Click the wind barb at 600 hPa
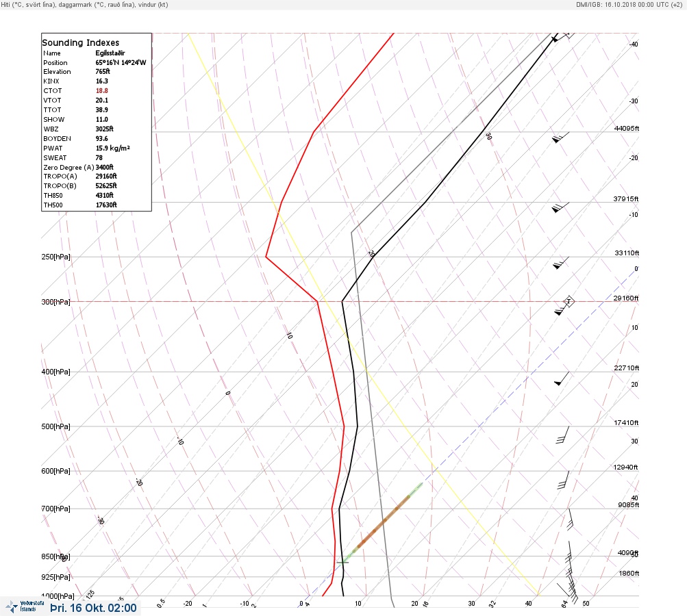The image size is (687, 616). 564,480
